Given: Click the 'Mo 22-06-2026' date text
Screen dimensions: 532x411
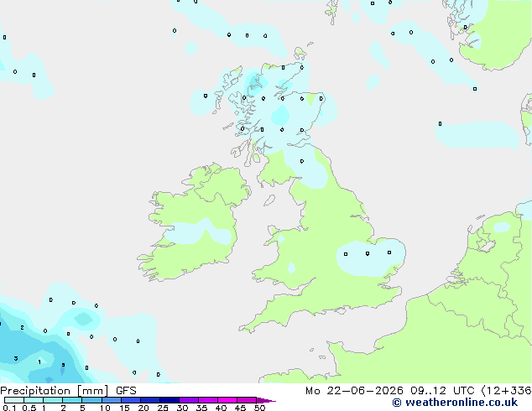Looking at the screenshot, I should pos(354,391).
